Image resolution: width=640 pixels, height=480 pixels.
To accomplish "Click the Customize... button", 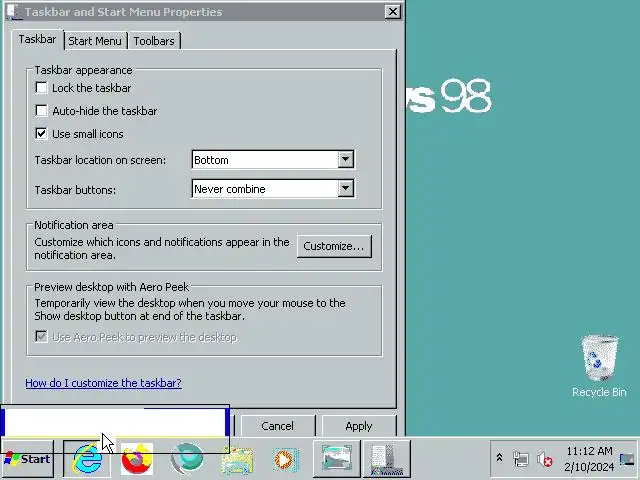I will 334,246.
